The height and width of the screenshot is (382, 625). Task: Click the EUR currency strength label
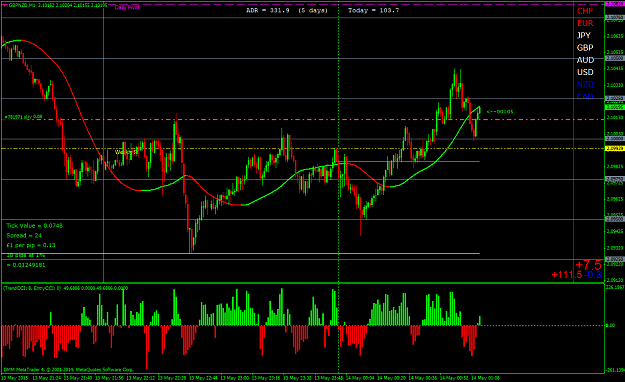[x=585, y=24]
